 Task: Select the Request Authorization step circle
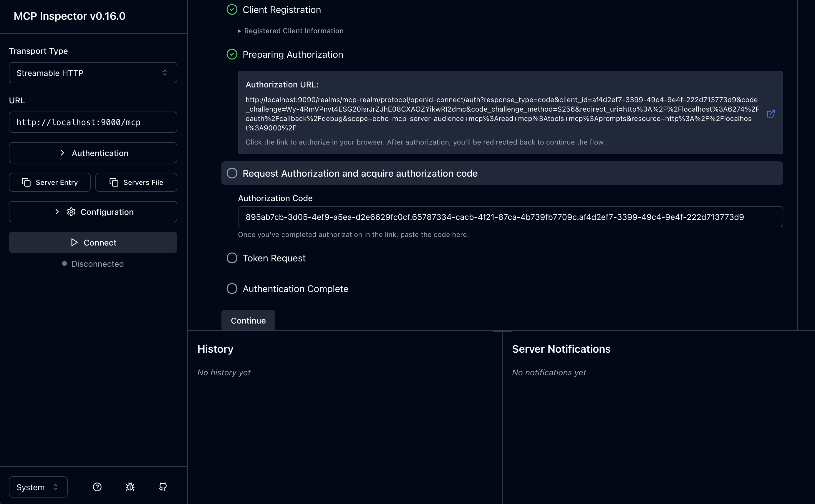click(x=232, y=173)
